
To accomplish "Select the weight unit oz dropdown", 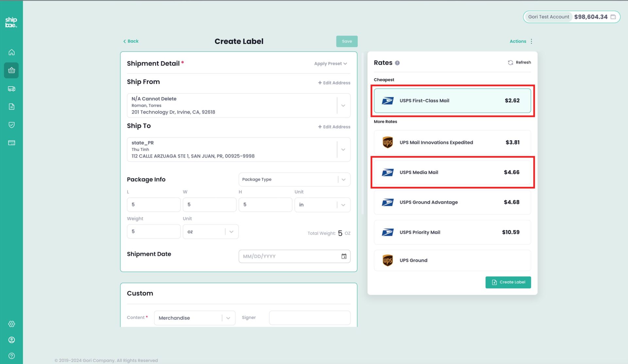I will click(210, 231).
